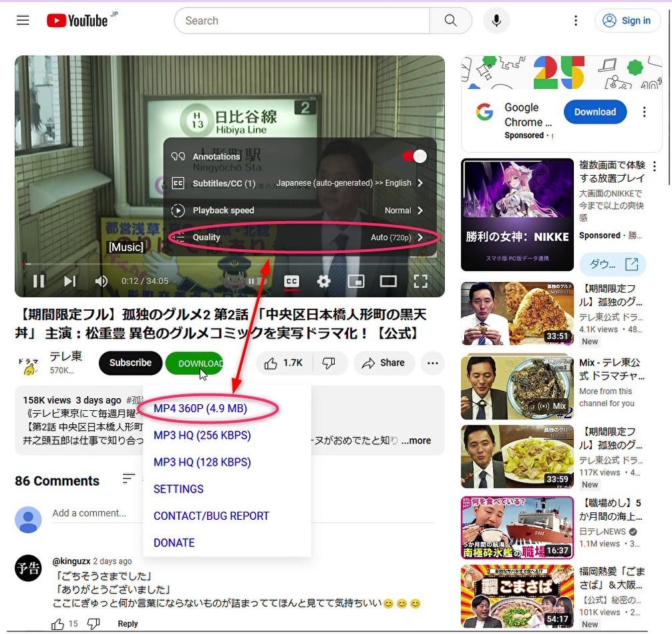This screenshot has height=634, width=672.
Task: Click Sign in button
Action: (x=628, y=20)
